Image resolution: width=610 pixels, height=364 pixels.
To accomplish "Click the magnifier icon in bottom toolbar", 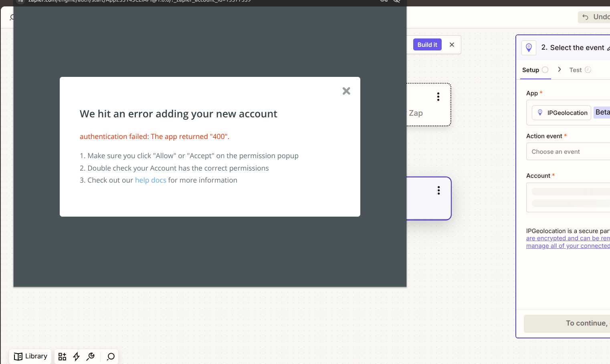I will (111, 356).
